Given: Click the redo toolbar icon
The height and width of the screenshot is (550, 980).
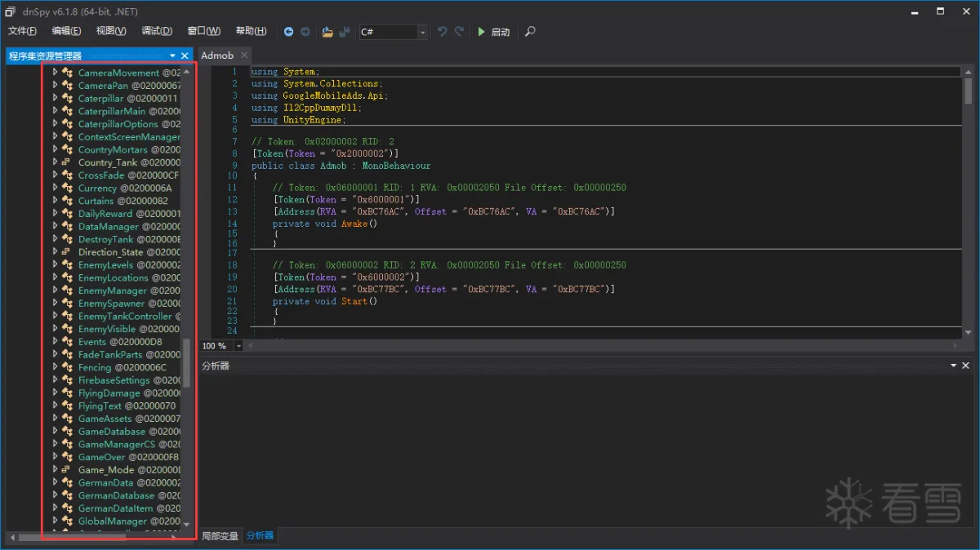Looking at the screenshot, I should [459, 32].
